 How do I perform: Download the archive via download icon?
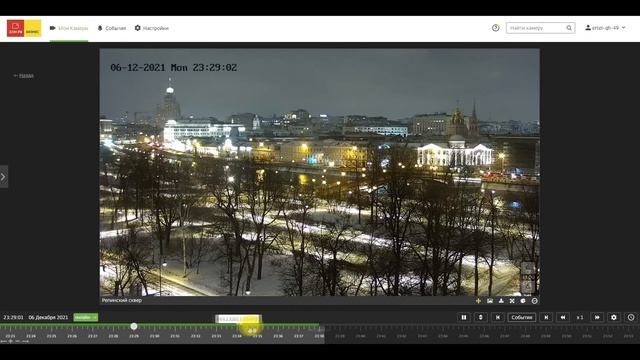tap(501, 301)
